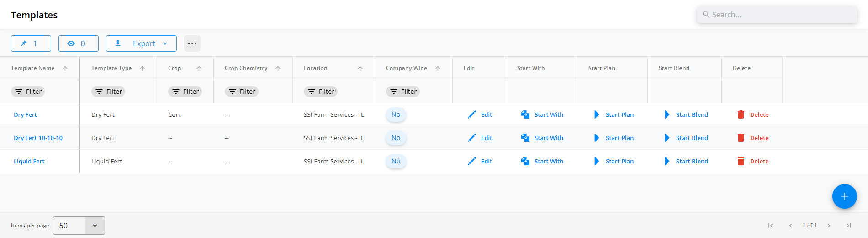Click the pencil Edit icon for Dry Fert
This screenshot has width=868, height=238.
coord(472,114)
